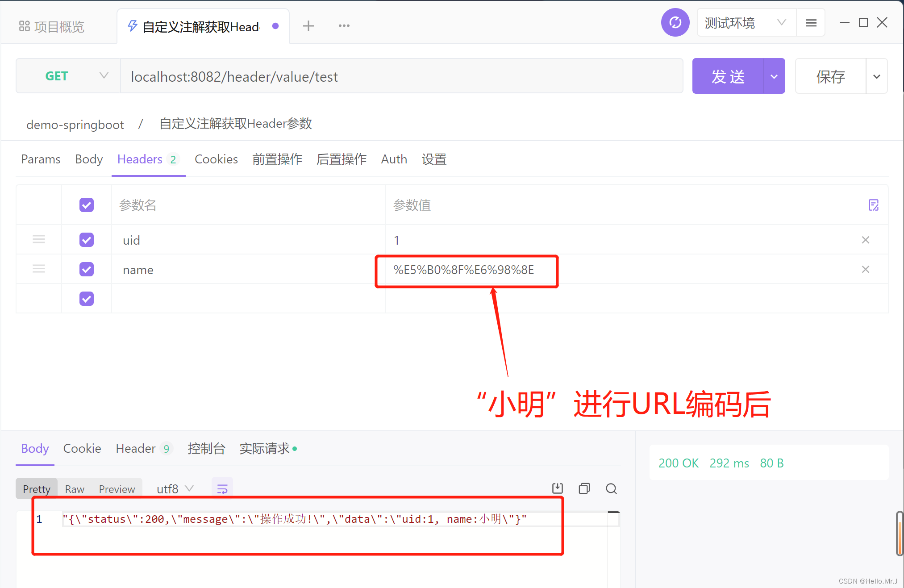Open the 测试环境 environment dropdown

click(x=746, y=23)
